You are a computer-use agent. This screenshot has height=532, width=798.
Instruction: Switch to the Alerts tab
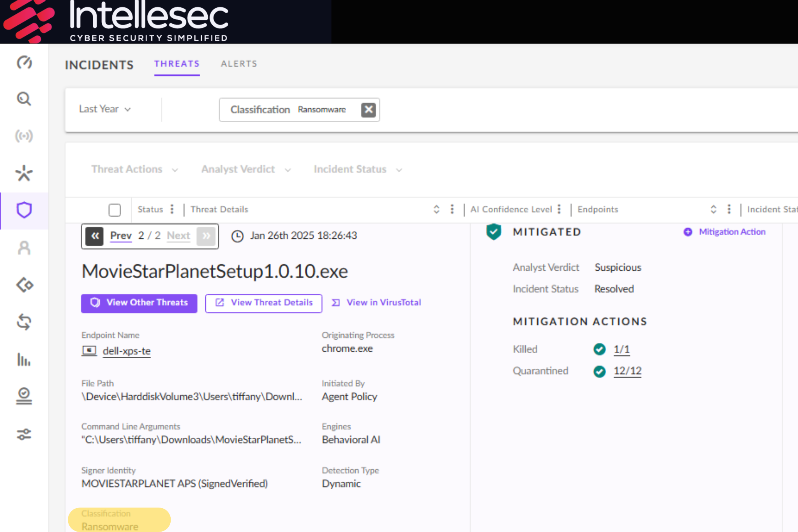239,64
